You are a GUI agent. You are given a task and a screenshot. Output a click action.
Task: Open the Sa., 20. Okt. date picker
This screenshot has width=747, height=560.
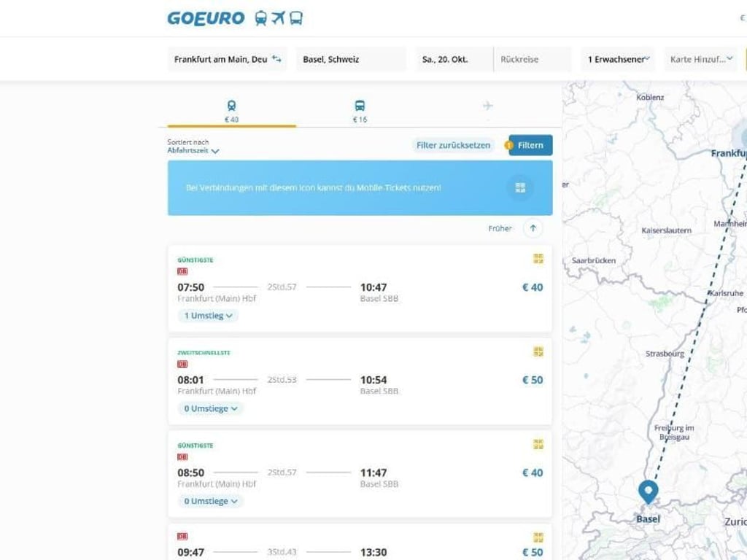click(454, 59)
